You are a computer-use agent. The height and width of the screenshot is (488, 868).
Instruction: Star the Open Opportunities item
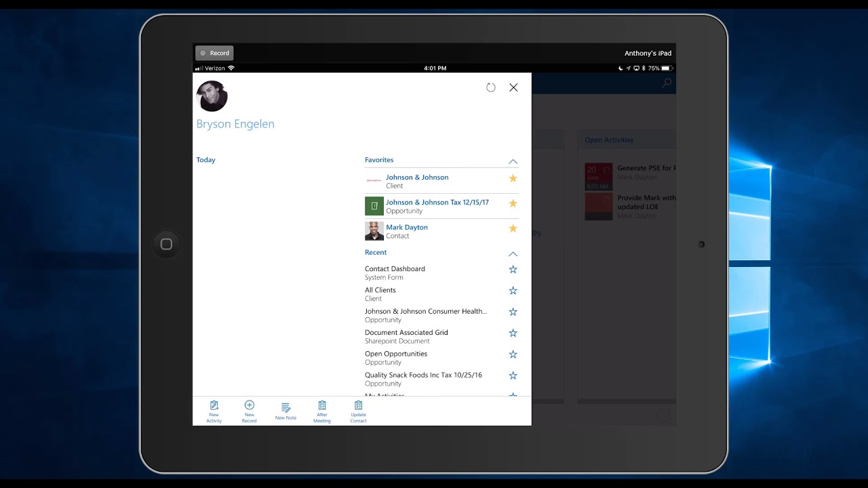pos(513,354)
